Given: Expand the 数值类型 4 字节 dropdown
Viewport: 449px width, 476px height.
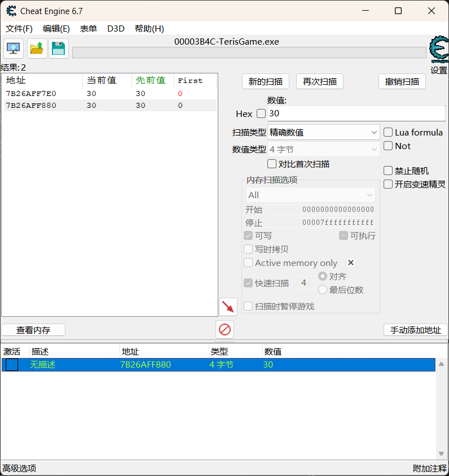Looking at the screenshot, I should pyautogui.click(x=324, y=149).
